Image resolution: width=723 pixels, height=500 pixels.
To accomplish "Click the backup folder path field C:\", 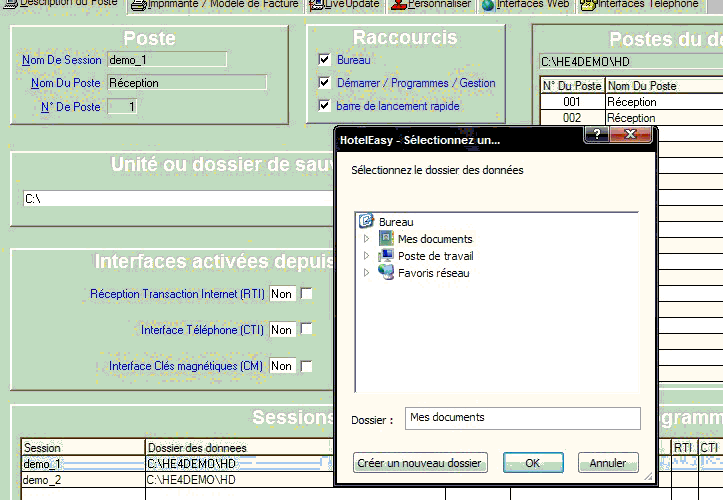I will pyautogui.click(x=178, y=199).
